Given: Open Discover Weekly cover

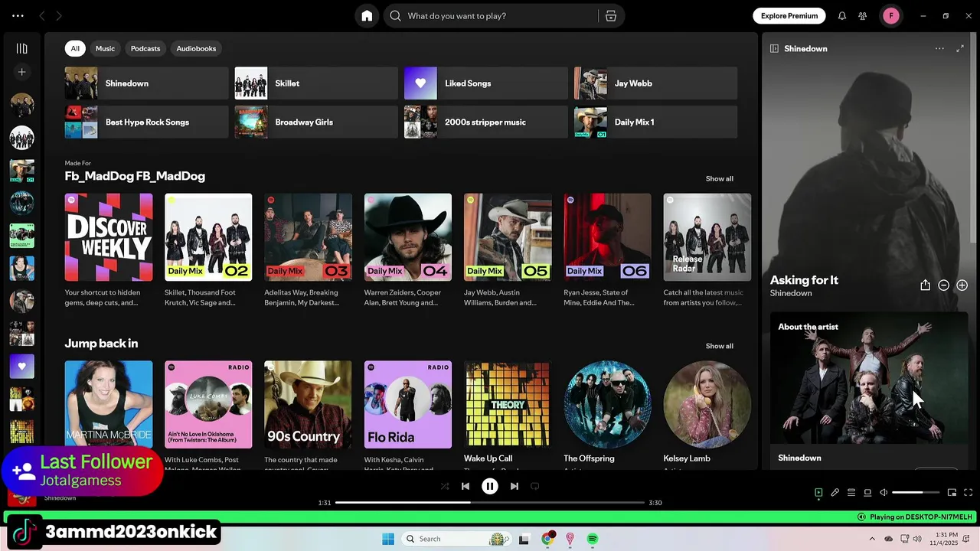Looking at the screenshot, I should pyautogui.click(x=109, y=237).
